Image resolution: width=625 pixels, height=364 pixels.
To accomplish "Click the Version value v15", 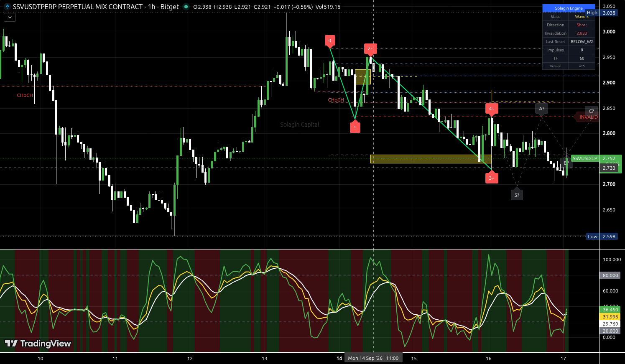I will (582, 66).
